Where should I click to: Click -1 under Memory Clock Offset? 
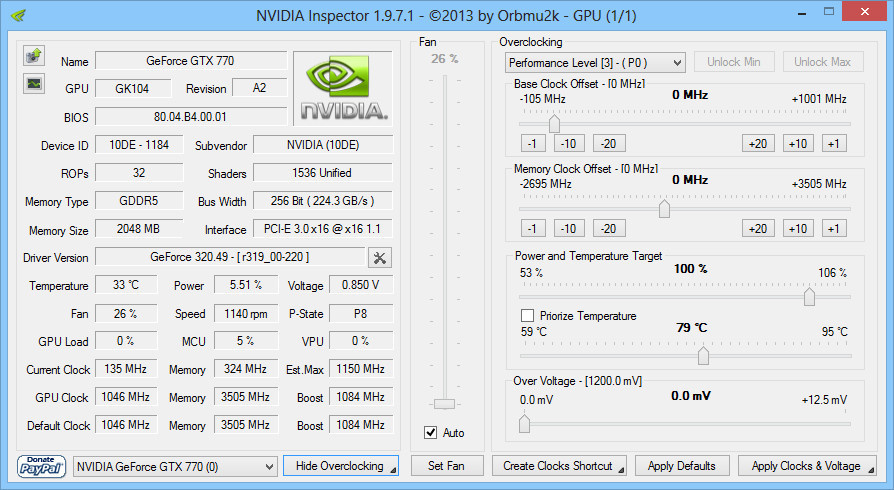(x=533, y=229)
